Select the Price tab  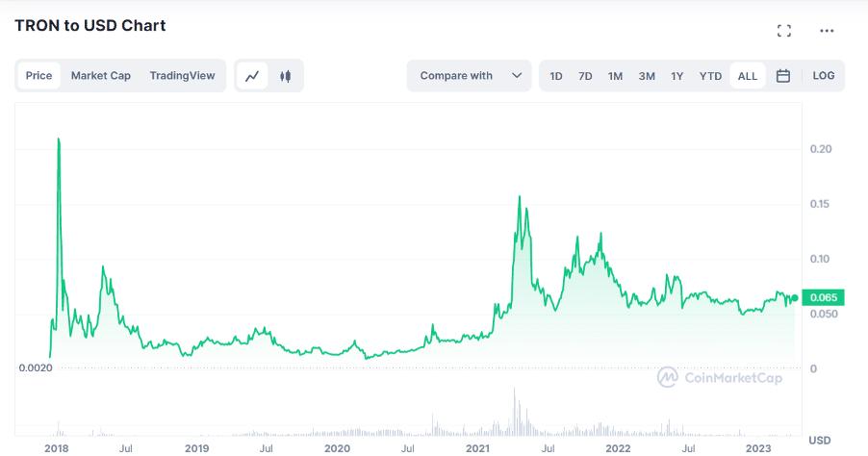(38, 76)
